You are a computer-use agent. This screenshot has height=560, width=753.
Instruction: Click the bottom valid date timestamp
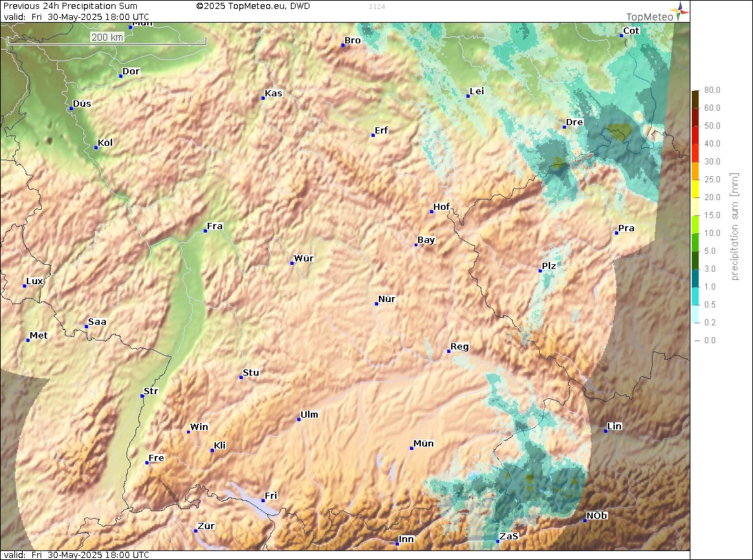pyautogui.click(x=76, y=554)
